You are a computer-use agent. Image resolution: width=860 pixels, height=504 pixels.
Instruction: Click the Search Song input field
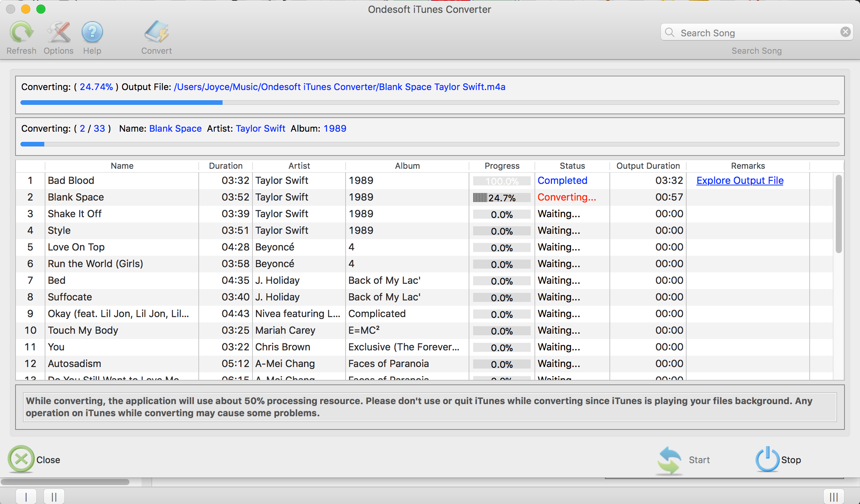pyautogui.click(x=757, y=33)
